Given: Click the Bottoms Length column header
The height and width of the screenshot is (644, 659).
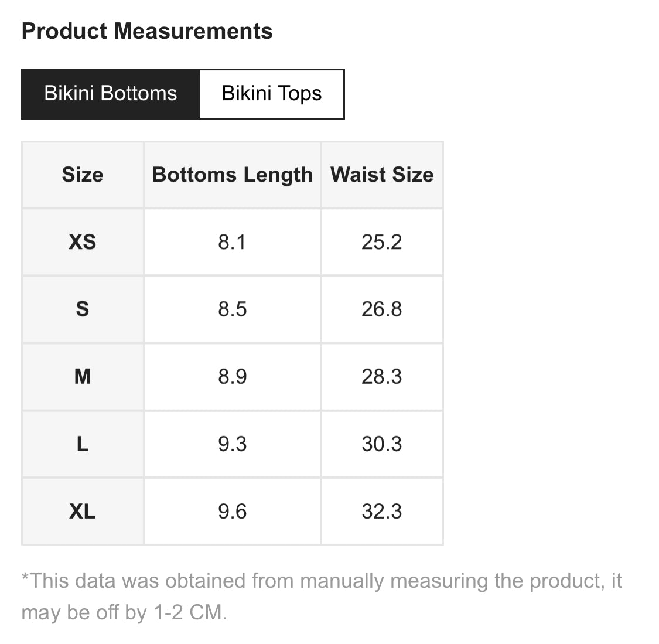Looking at the screenshot, I should [x=233, y=175].
